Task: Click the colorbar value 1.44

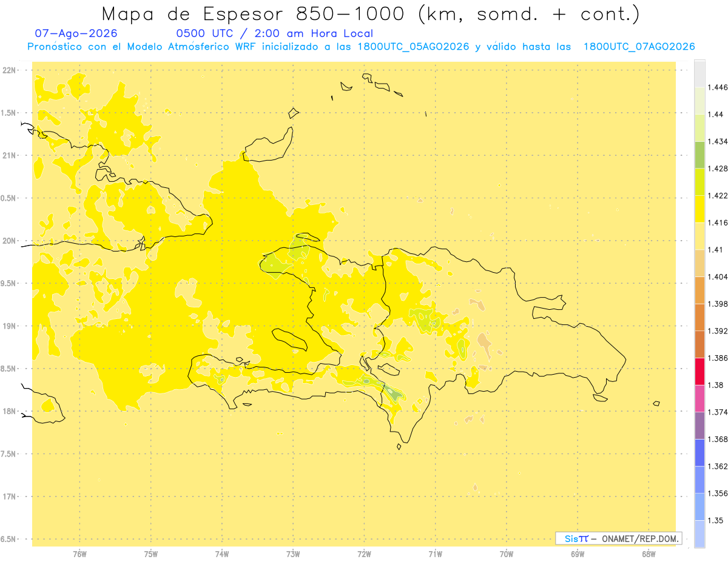Action: tap(716, 115)
